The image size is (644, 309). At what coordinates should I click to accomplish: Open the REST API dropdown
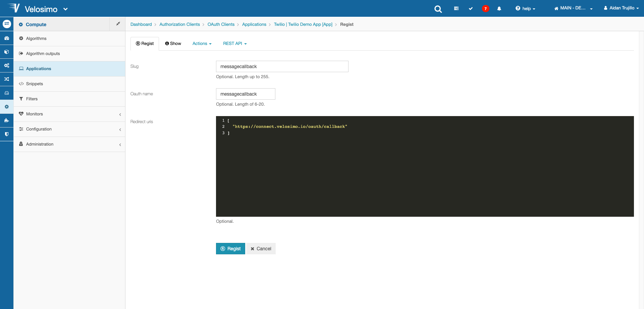pos(235,44)
